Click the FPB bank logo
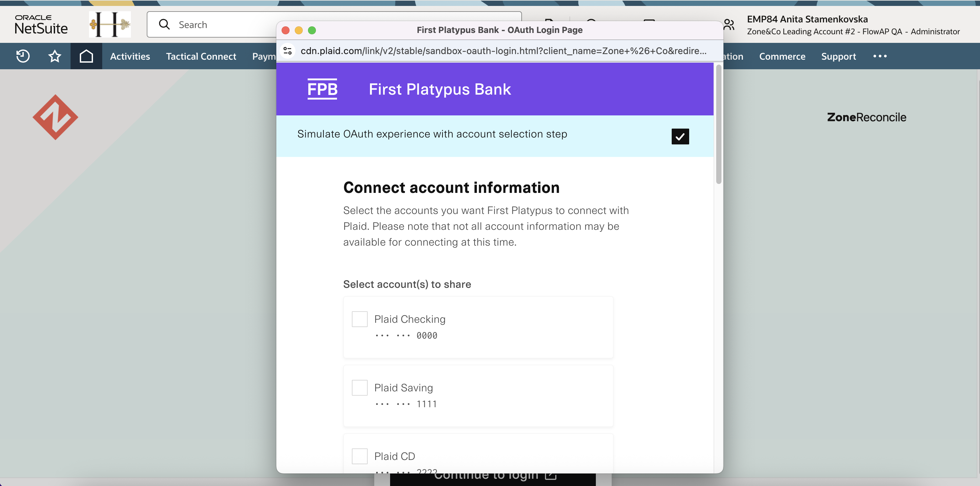Image resolution: width=980 pixels, height=486 pixels. point(322,89)
